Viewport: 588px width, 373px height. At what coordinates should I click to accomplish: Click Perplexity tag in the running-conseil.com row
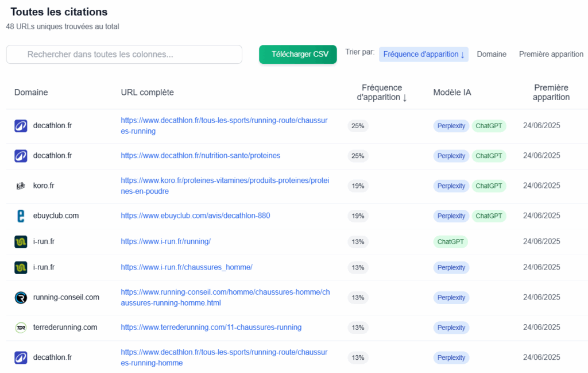[451, 298]
